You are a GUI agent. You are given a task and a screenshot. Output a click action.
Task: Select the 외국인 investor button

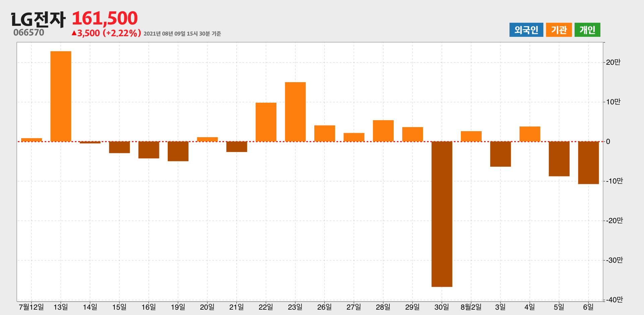pos(526,30)
